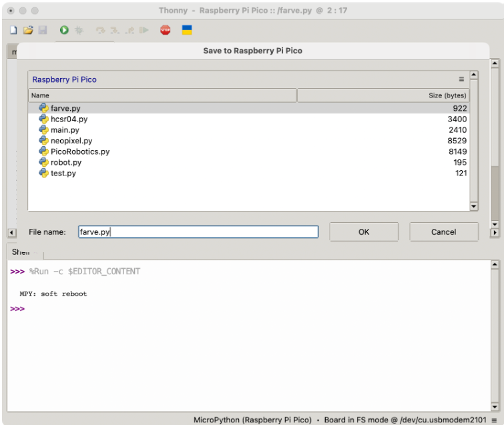Click file list scrollbar up arrow
The height and width of the screenshot is (425, 504).
tap(474, 75)
